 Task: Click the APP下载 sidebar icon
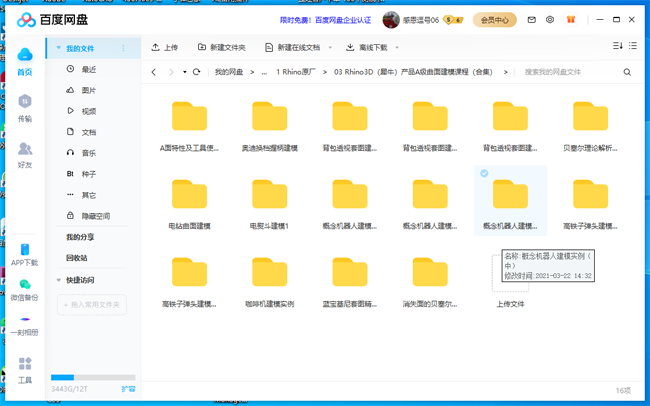pyautogui.click(x=24, y=254)
